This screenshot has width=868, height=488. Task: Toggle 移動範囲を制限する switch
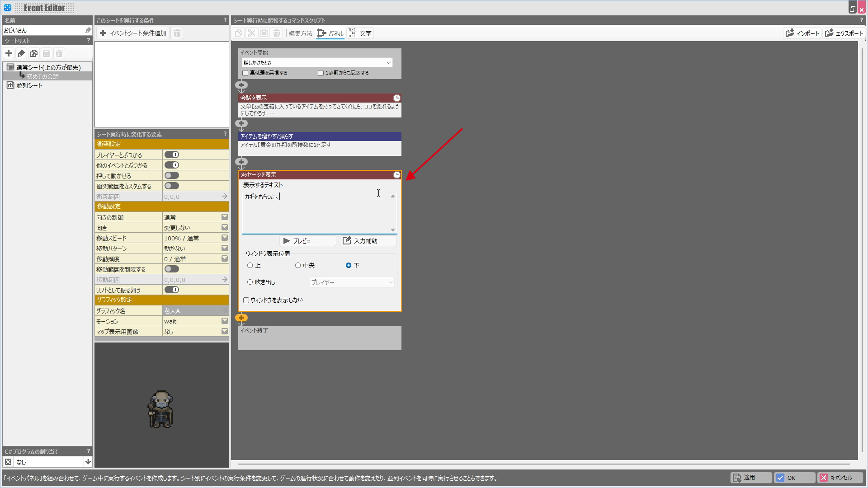point(172,269)
